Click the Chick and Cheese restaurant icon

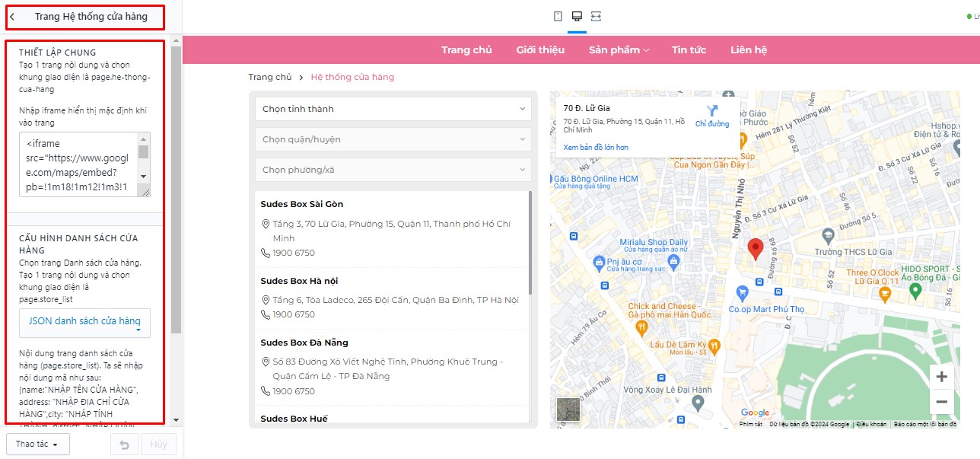[x=641, y=327]
